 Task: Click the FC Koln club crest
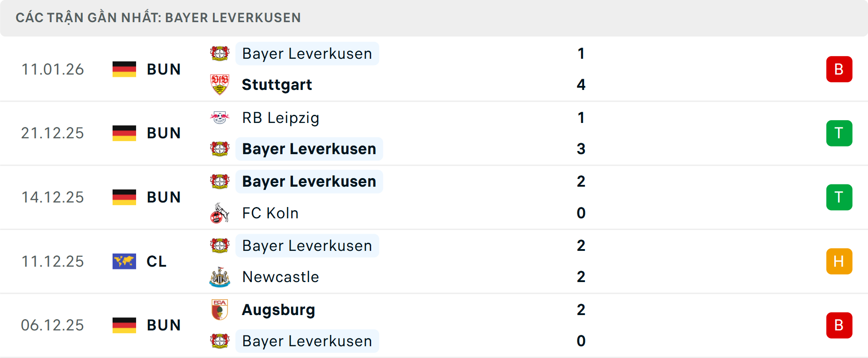[x=221, y=213]
